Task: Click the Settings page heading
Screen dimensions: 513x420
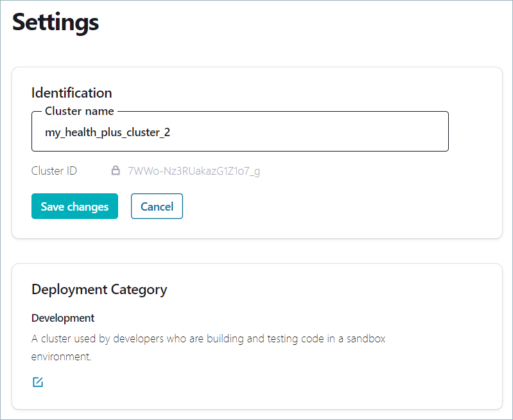Action: [x=56, y=22]
